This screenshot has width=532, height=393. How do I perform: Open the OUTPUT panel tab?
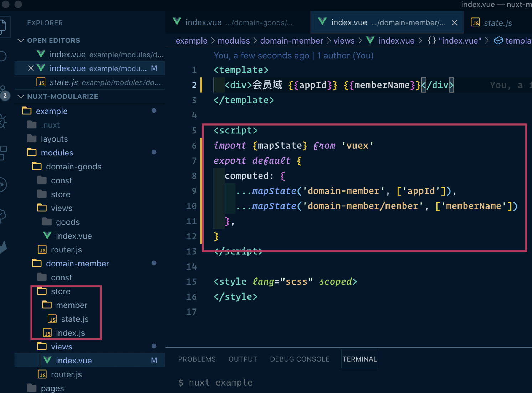tap(243, 359)
